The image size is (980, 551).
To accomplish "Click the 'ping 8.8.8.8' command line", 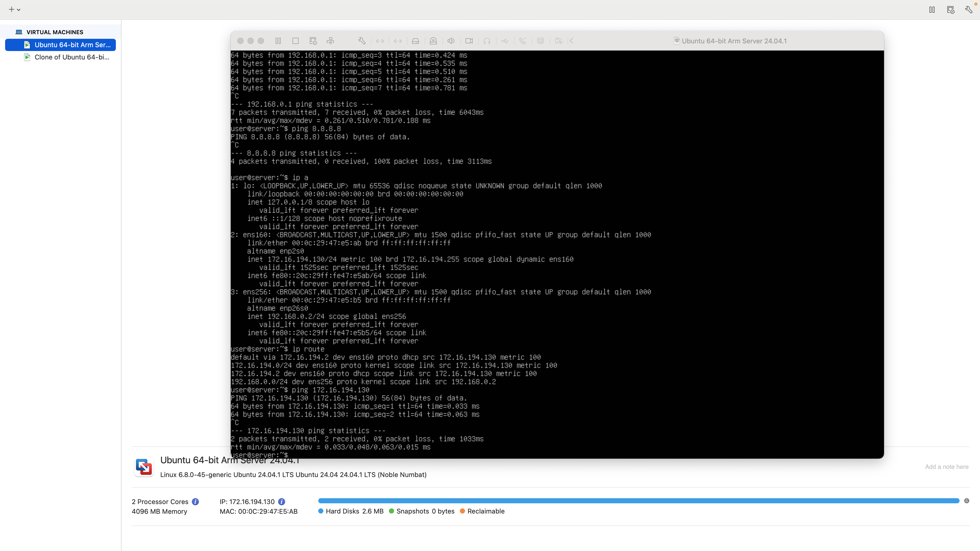I will (286, 129).
